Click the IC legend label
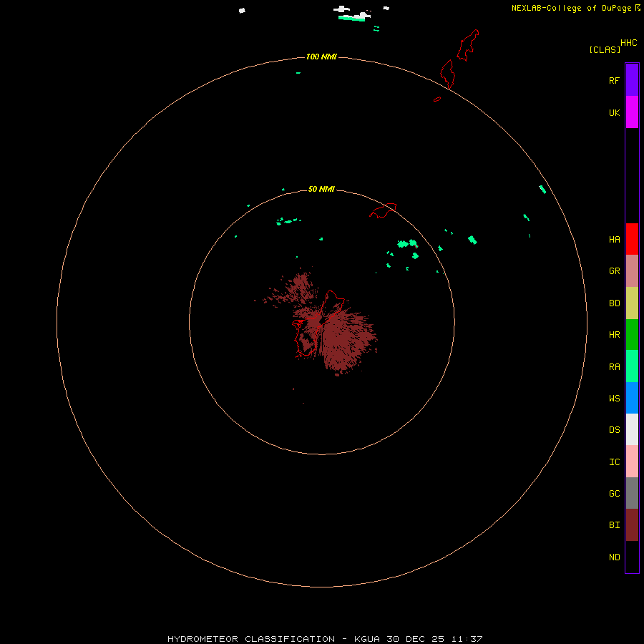This screenshot has width=644, height=644. (614, 462)
